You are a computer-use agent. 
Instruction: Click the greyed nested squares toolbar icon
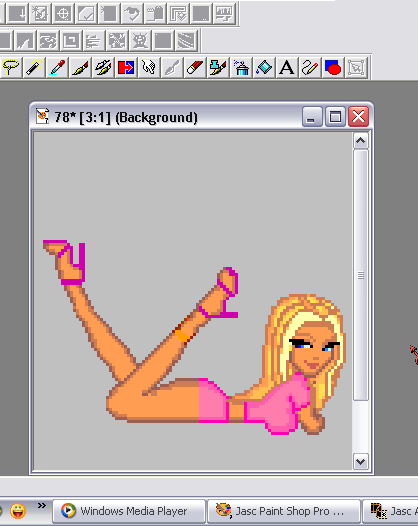(71, 41)
